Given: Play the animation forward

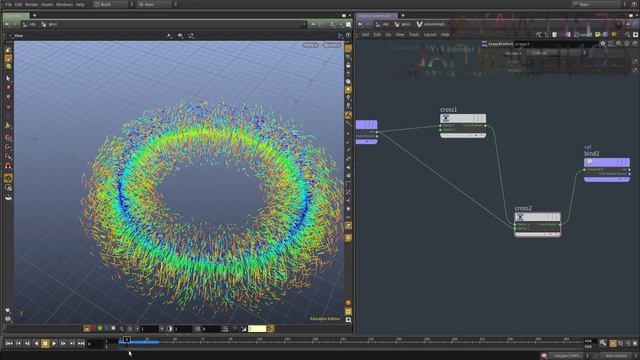Looking at the screenshot, I should click(x=54, y=344).
